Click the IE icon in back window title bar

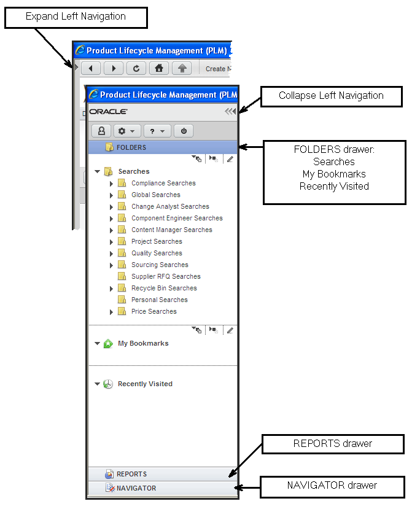click(80, 50)
